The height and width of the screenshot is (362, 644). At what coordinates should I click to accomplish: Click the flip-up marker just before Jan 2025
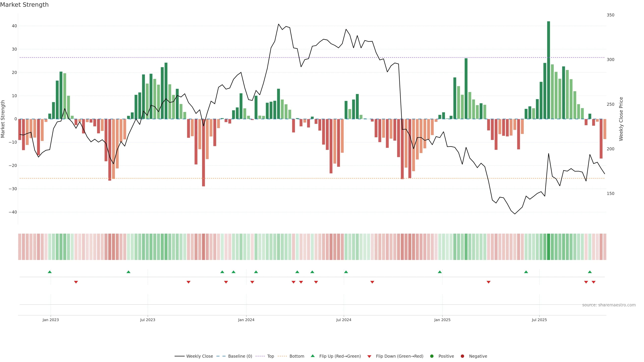click(x=440, y=272)
